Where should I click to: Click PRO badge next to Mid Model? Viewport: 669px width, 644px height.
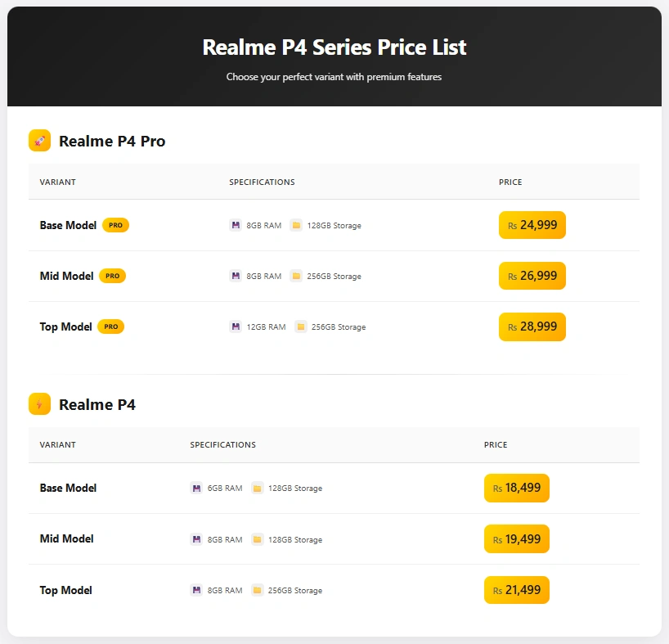pyautogui.click(x=113, y=276)
